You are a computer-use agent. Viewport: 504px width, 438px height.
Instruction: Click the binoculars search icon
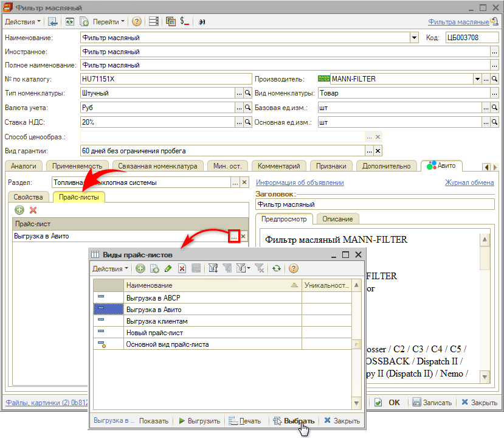coord(202,21)
